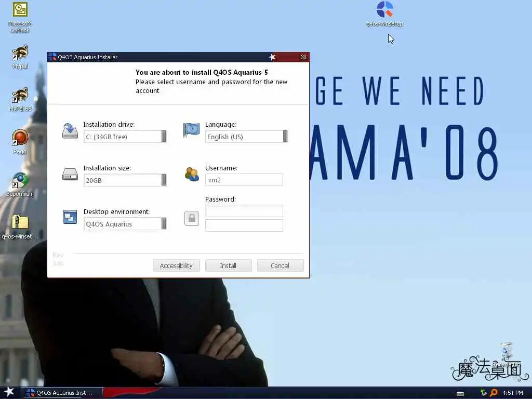Click the installation size disk icon
Screen dimensions: 532x399
pyautogui.click(x=70, y=174)
